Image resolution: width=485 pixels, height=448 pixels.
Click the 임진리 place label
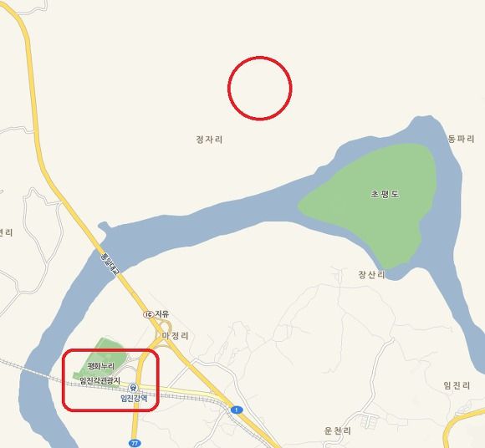[457, 385]
